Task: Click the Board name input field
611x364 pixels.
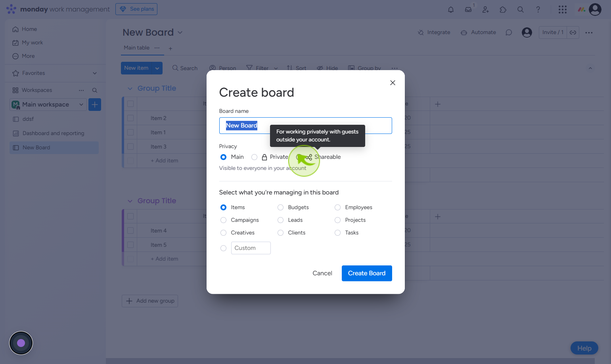Action: pos(306,126)
